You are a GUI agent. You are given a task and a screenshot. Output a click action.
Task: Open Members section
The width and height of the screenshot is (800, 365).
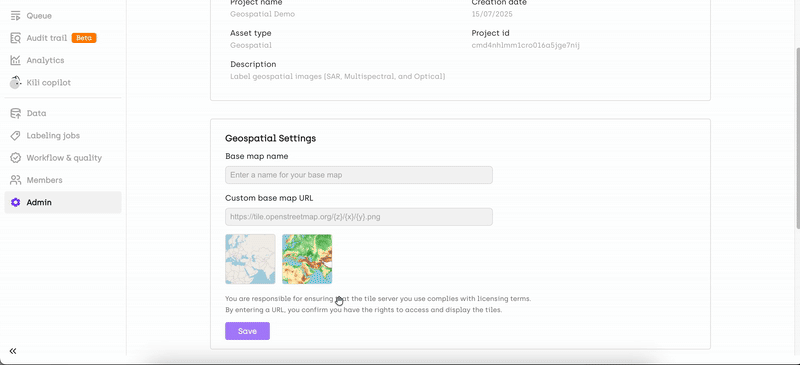[44, 180]
